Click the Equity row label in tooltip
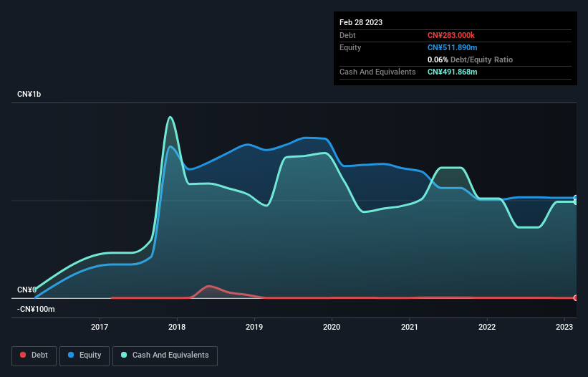588x377 pixels. coord(350,47)
